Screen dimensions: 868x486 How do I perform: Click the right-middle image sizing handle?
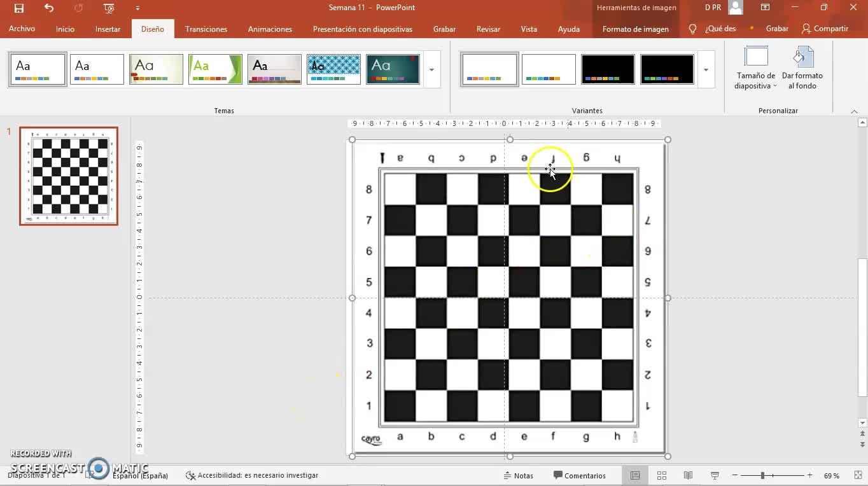point(668,298)
